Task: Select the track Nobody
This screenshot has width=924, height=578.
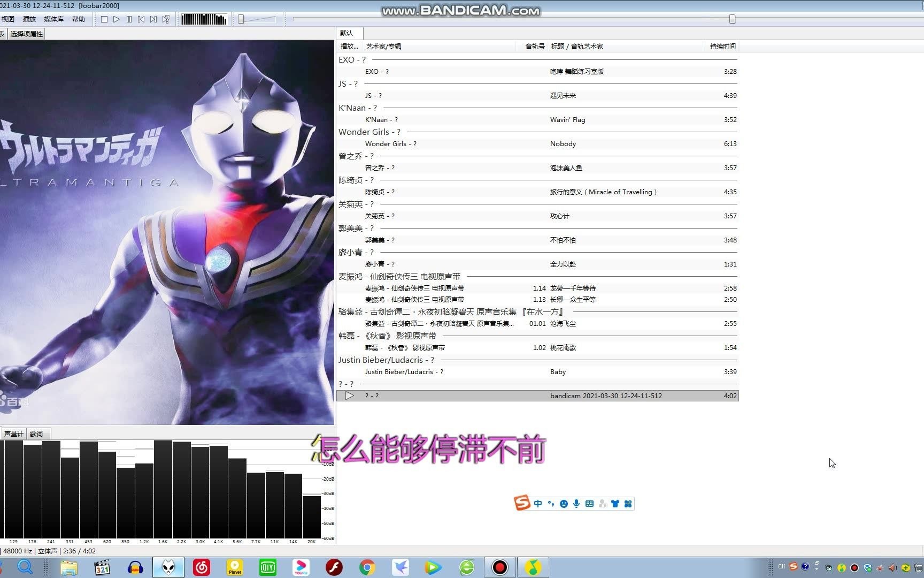Action: [537, 144]
